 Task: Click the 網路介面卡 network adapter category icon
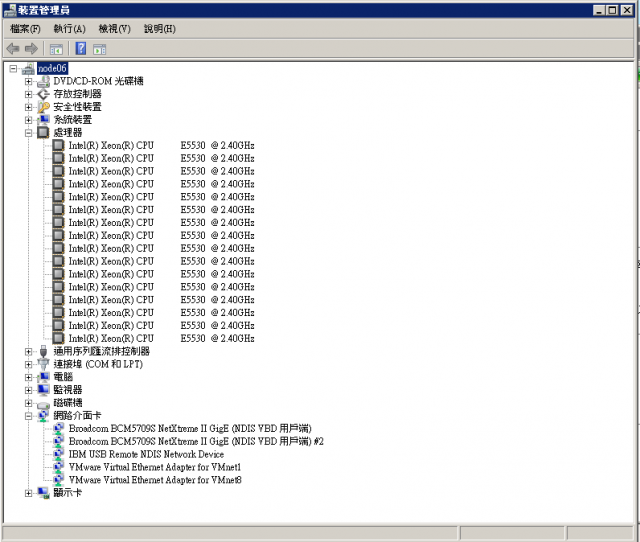pos(43,416)
